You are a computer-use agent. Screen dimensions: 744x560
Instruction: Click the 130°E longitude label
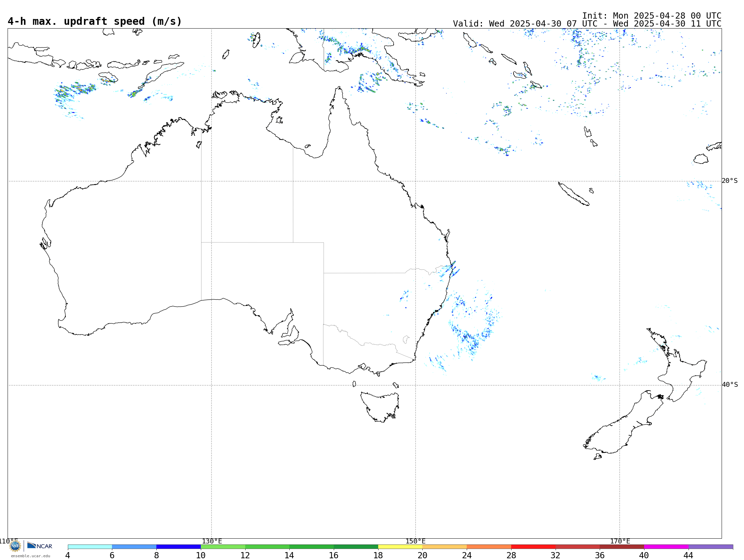click(212, 541)
